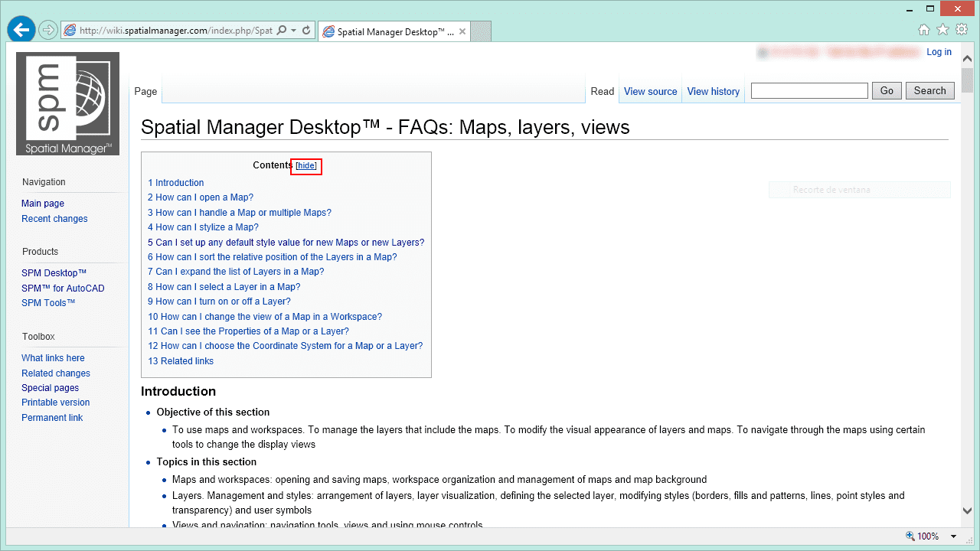Open the address bar autocomplete dropdown arrow
The image size is (980, 551).
[294, 31]
